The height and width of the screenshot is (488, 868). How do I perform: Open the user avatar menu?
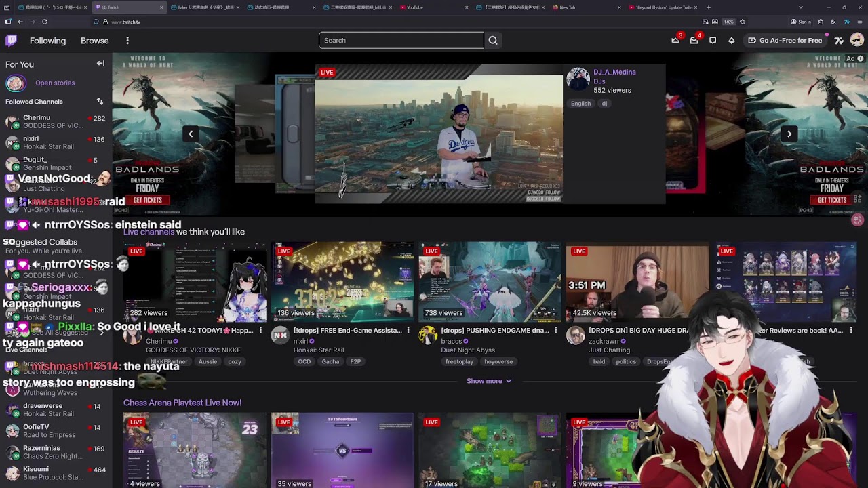pyautogui.click(x=857, y=41)
